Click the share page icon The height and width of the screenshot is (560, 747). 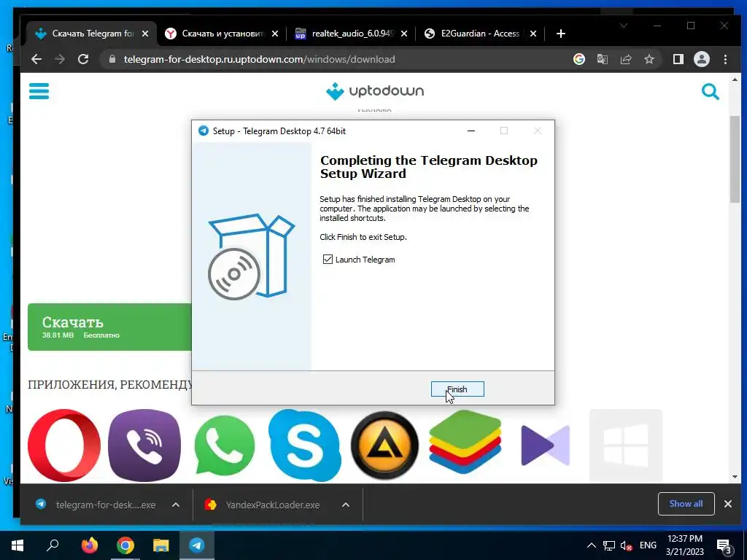(x=625, y=59)
